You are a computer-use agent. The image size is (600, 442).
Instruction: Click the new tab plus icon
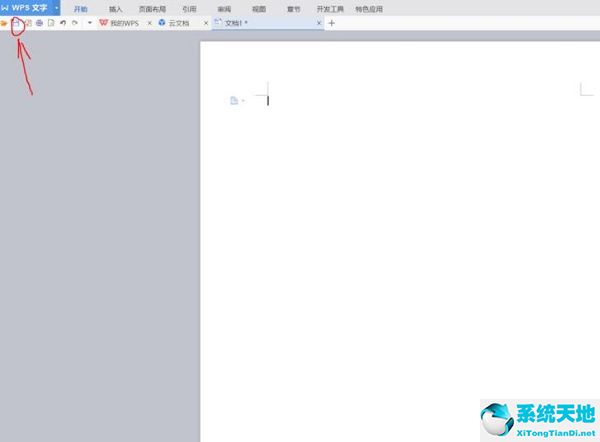(332, 22)
